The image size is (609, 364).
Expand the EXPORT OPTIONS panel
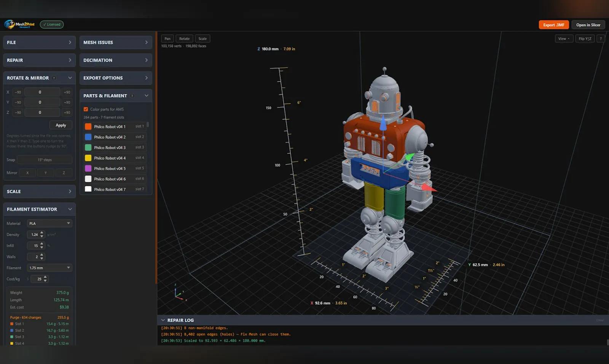[x=116, y=78]
